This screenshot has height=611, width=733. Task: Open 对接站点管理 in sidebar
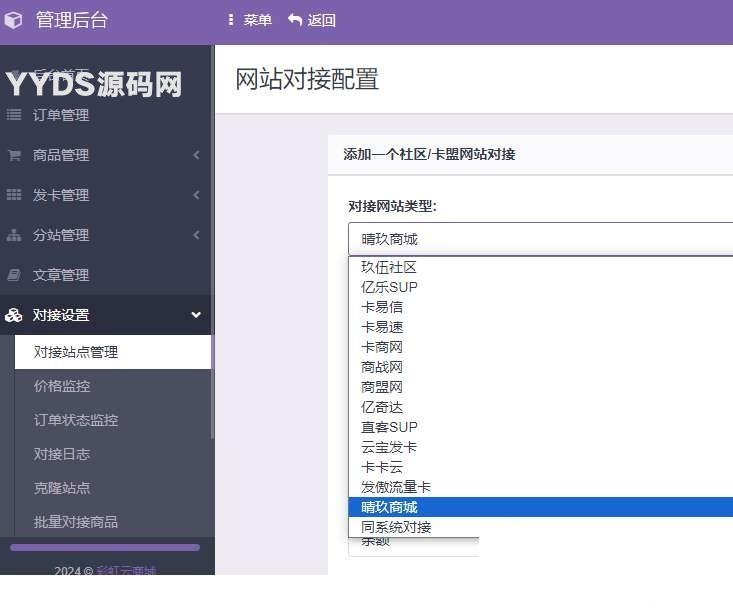pos(76,352)
